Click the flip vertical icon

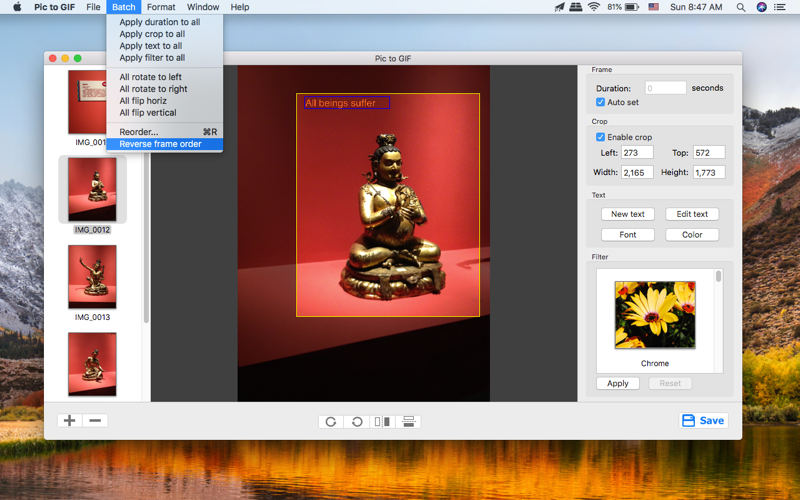coord(408,421)
